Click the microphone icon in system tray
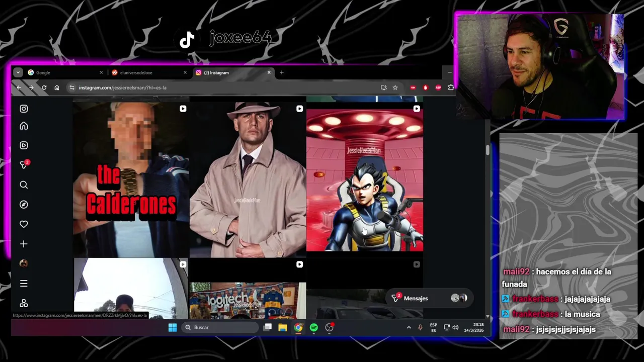Viewport: 644px width, 362px height. point(420,327)
